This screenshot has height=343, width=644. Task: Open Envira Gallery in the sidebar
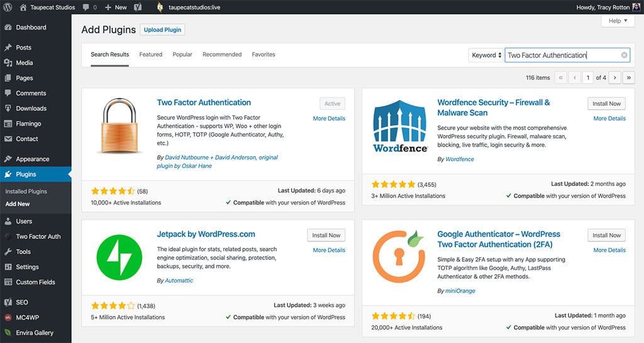pyautogui.click(x=36, y=333)
